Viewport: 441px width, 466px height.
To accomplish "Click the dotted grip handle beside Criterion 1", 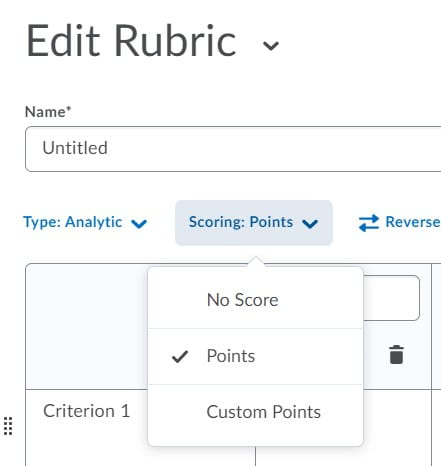I will 8,426.
